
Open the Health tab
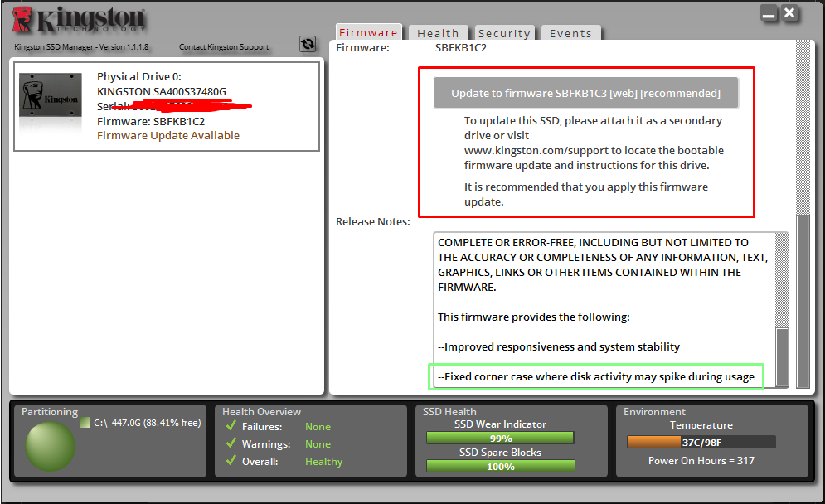[438, 33]
